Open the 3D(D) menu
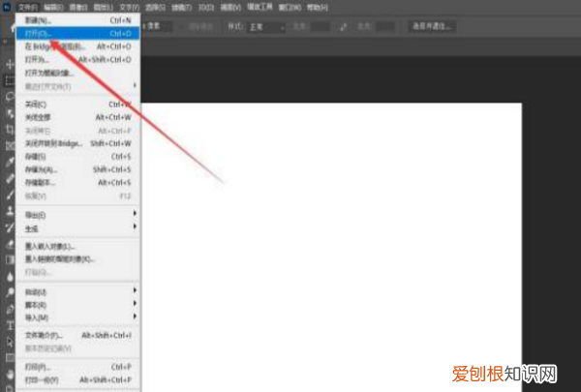 [x=206, y=8]
